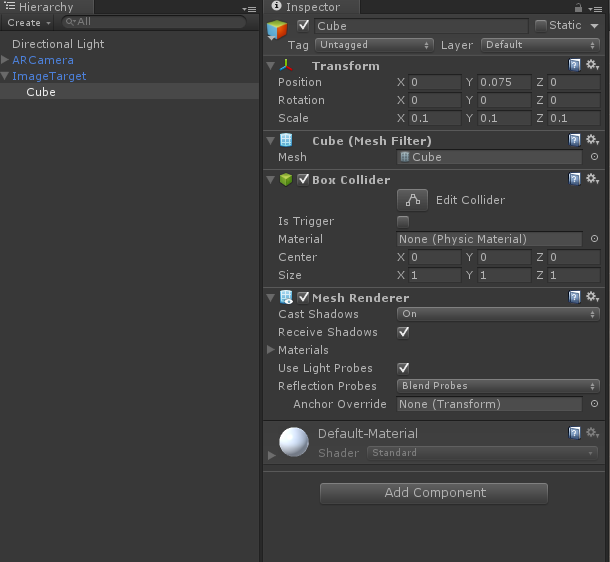Open object picker for Anchor Override field
Image resolution: width=610 pixels, height=562 pixels.
[x=594, y=404]
